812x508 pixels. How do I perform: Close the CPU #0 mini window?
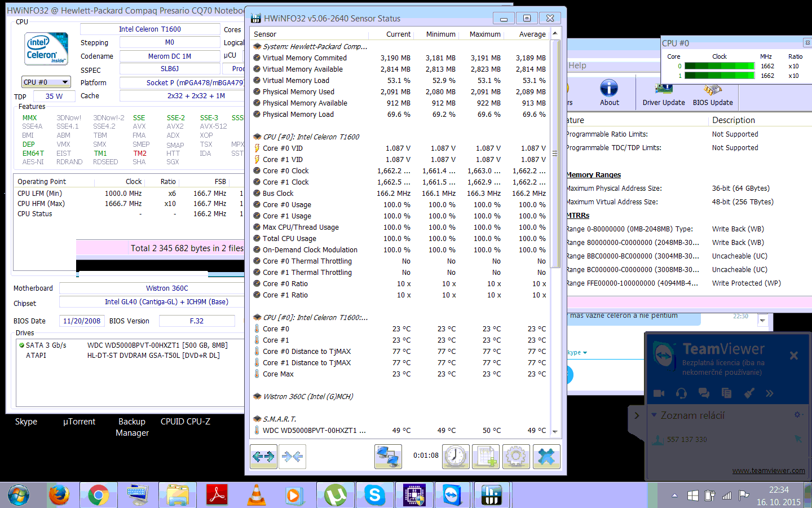[x=807, y=42]
